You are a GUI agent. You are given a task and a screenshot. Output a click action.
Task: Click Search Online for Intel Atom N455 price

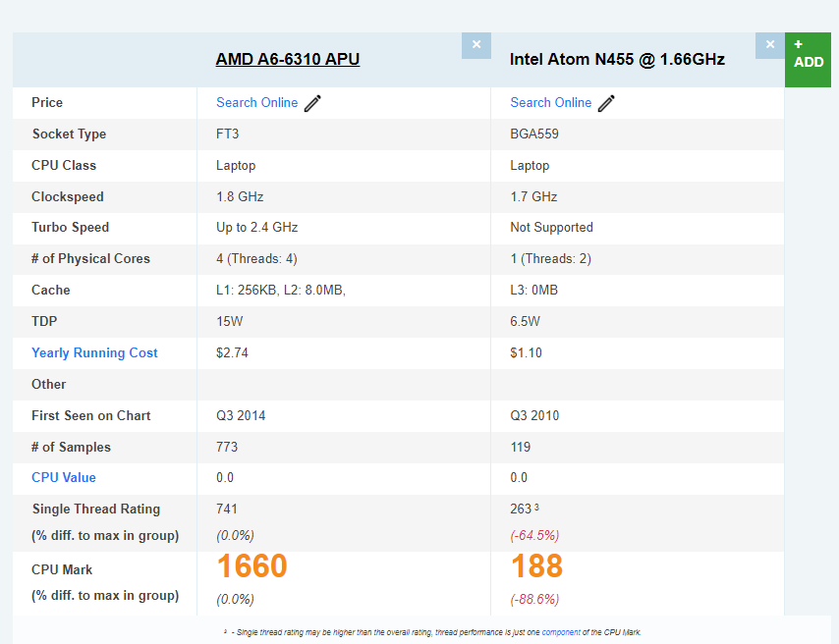click(550, 103)
